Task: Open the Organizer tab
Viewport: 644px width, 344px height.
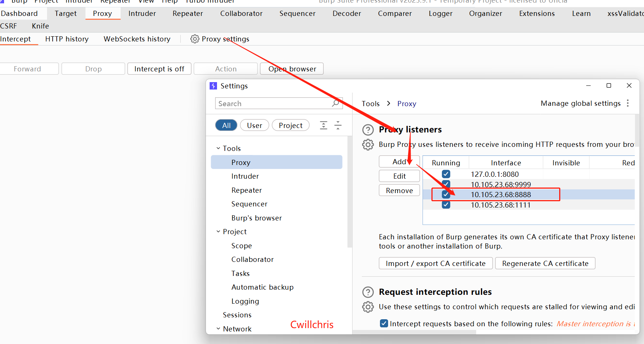Action: 485,14
